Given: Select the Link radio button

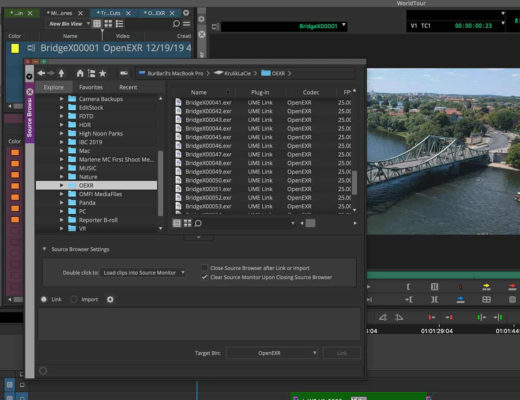Looking at the screenshot, I should click(44, 299).
